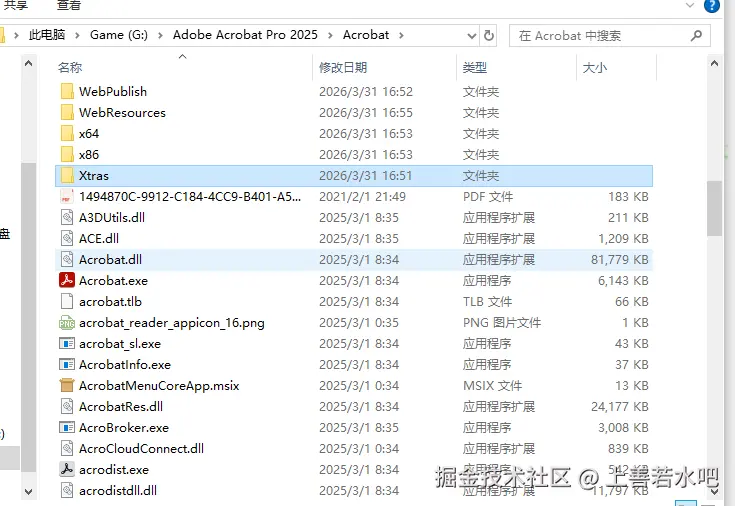Click the file list vertical scrollbar thumb
735x506 pixels.
[x=714, y=209]
